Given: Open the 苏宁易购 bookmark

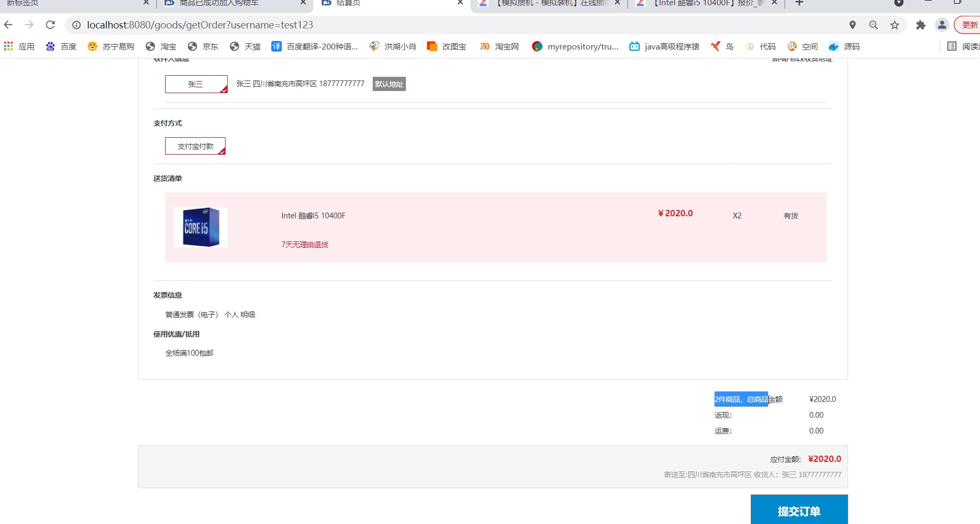Looking at the screenshot, I should [x=111, y=46].
